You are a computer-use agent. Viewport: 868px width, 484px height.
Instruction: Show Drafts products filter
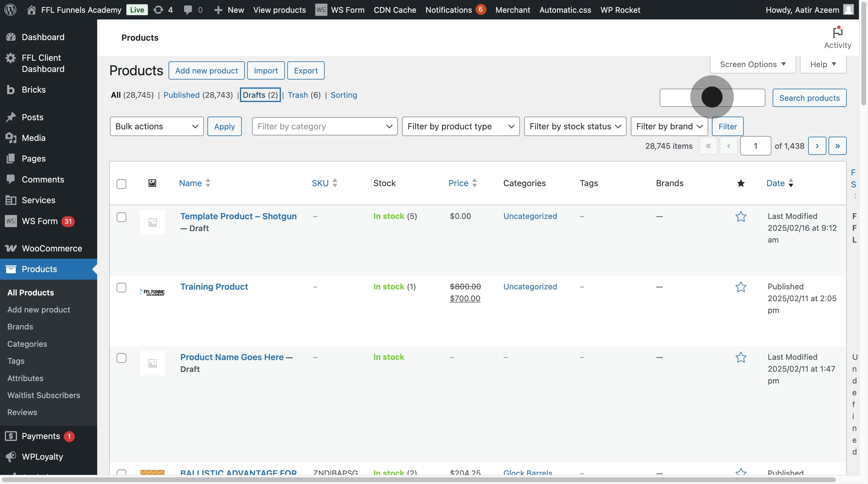(260, 95)
